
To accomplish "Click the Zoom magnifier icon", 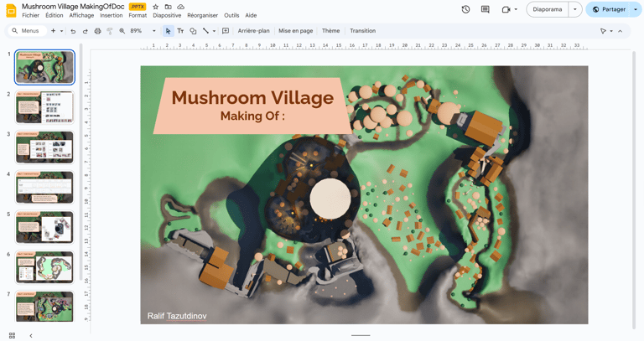I will tap(122, 31).
